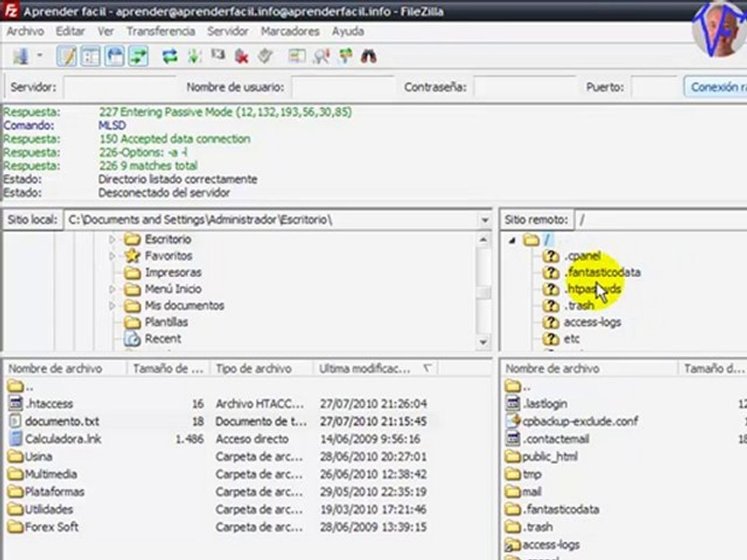
Task: Focus the Puerto field
Action: [x=654, y=87]
